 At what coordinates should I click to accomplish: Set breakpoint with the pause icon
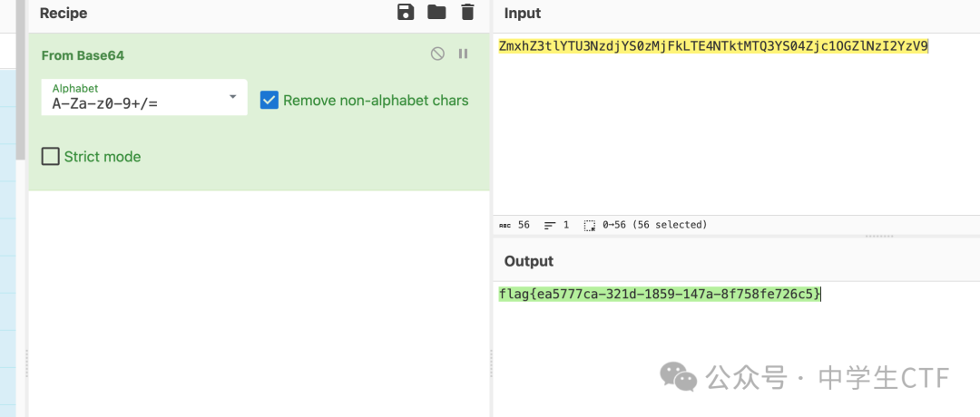(463, 53)
